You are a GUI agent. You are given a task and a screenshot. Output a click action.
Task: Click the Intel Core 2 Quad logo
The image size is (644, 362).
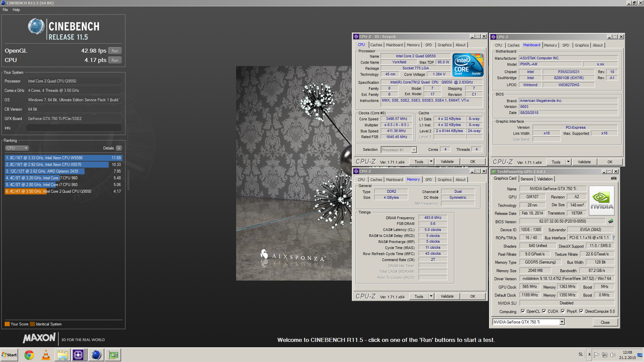point(468,65)
